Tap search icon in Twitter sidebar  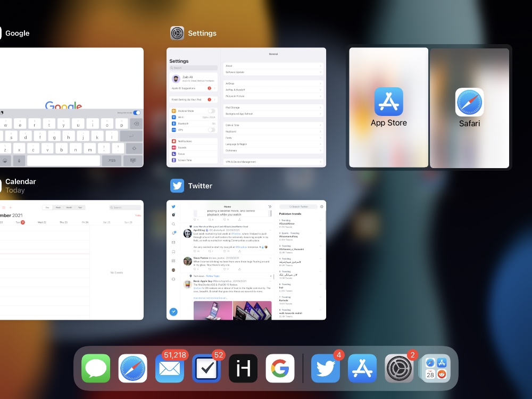pyautogui.click(x=173, y=225)
